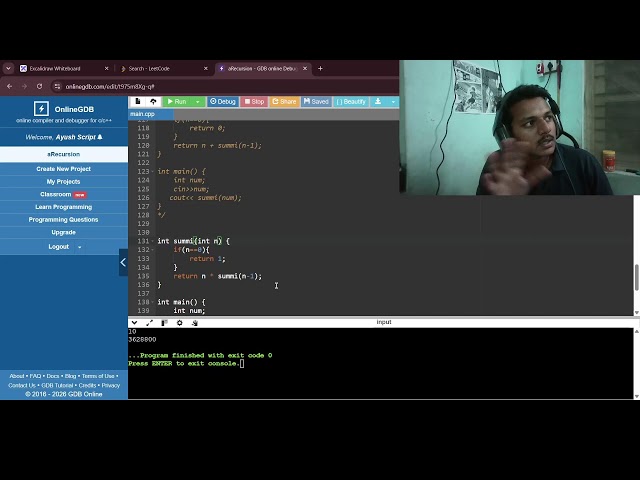Fold the summi function at line 131
Image resolution: width=640 pixels, height=480 pixels.
click(x=153, y=241)
